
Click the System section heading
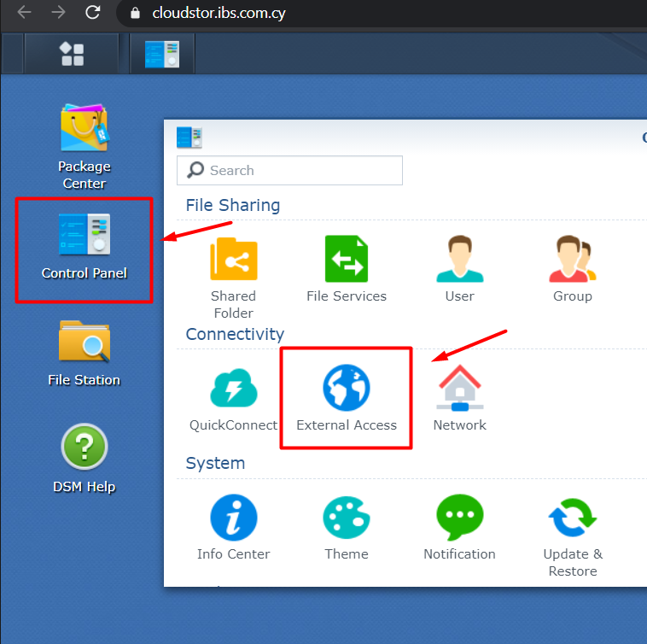tap(215, 463)
